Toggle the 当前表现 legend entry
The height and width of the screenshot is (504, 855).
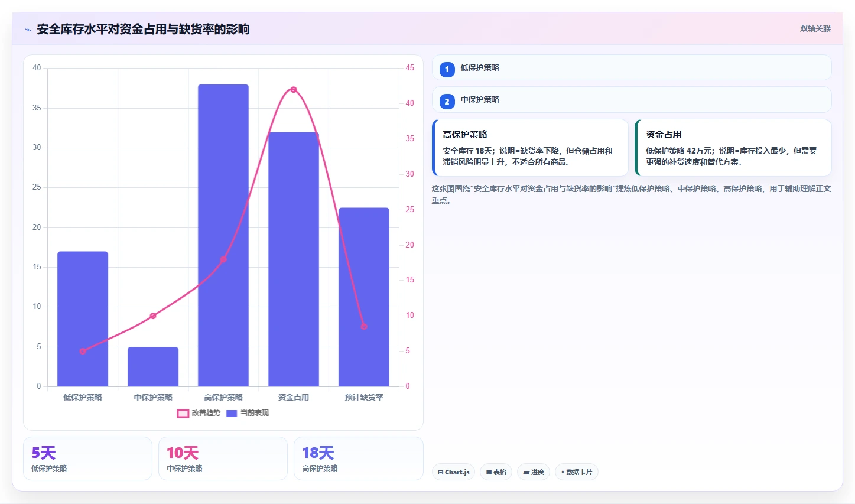pos(248,413)
